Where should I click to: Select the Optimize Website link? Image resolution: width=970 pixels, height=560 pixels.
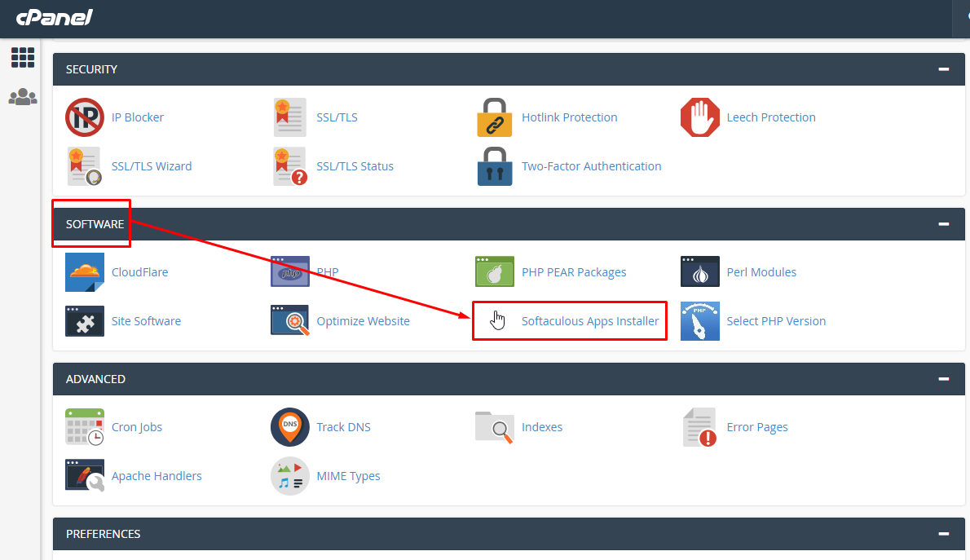pyautogui.click(x=363, y=320)
